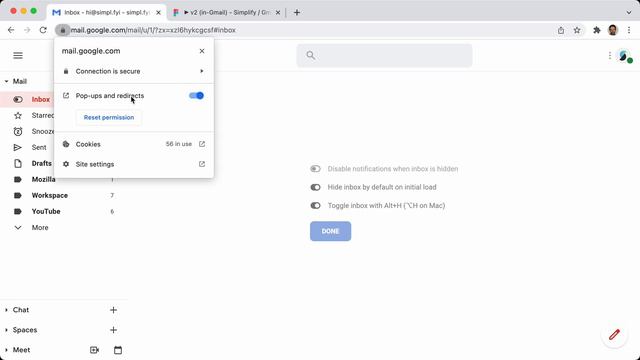Click the URL in the address bar
The height and width of the screenshot is (360, 640).
click(153, 30)
